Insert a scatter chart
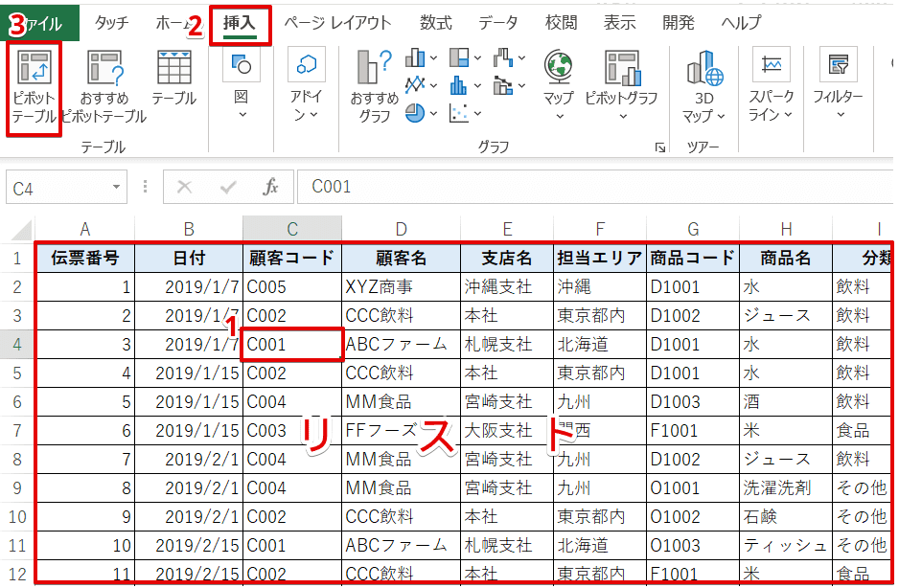This screenshot has width=899, height=588. pos(457,112)
